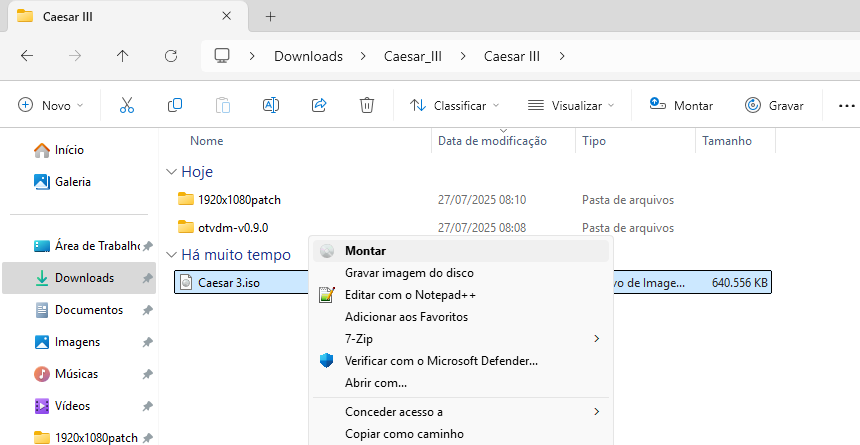860x445 pixels.
Task: Click the Gravar toolbar button
Action: click(x=774, y=105)
